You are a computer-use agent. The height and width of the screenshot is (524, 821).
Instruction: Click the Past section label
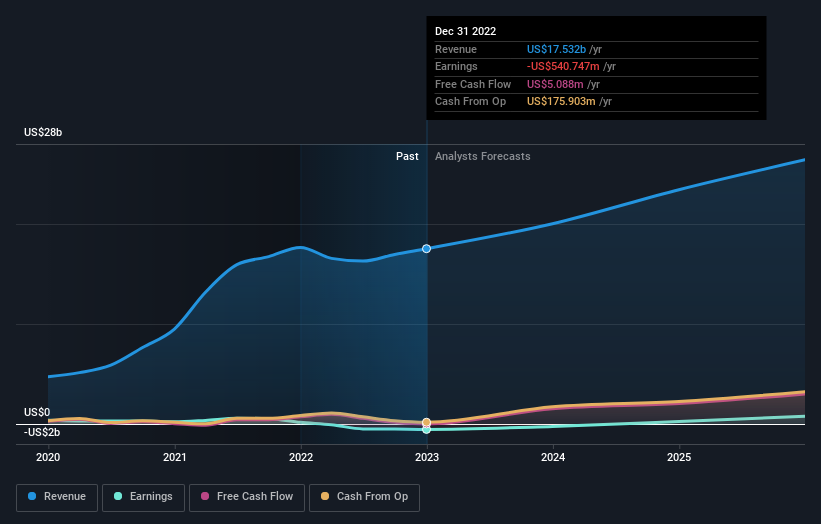point(407,157)
